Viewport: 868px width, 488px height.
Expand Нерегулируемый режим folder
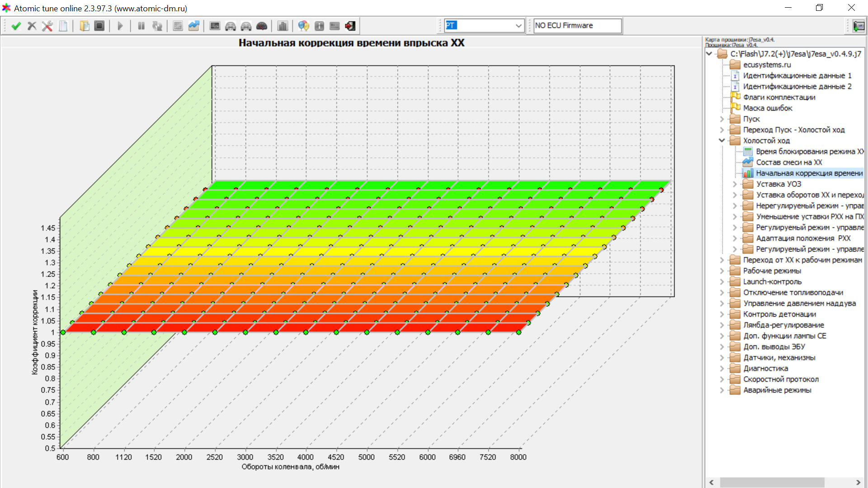pyautogui.click(x=735, y=206)
